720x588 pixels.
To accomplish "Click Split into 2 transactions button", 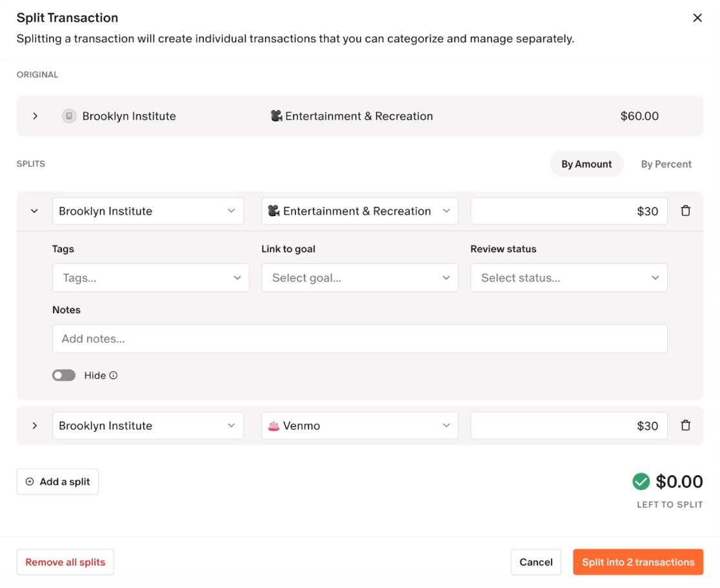I will [x=637, y=562].
